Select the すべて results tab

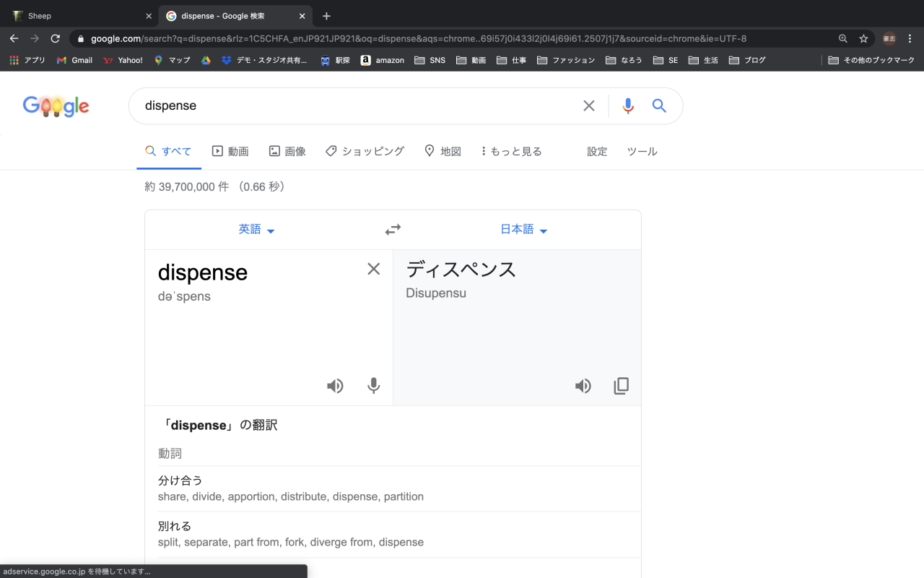click(x=168, y=151)
